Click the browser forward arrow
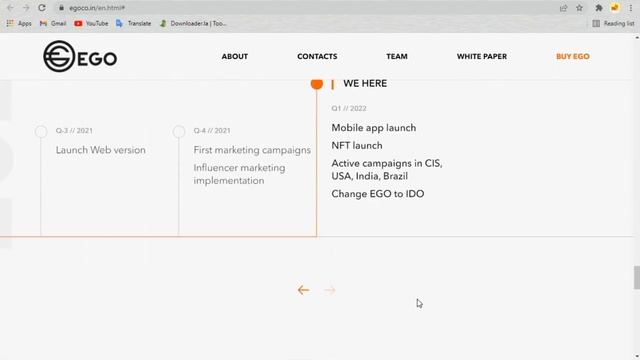Image resolution: width=640 pixels, height=360 pixels. tap(26, 8)
